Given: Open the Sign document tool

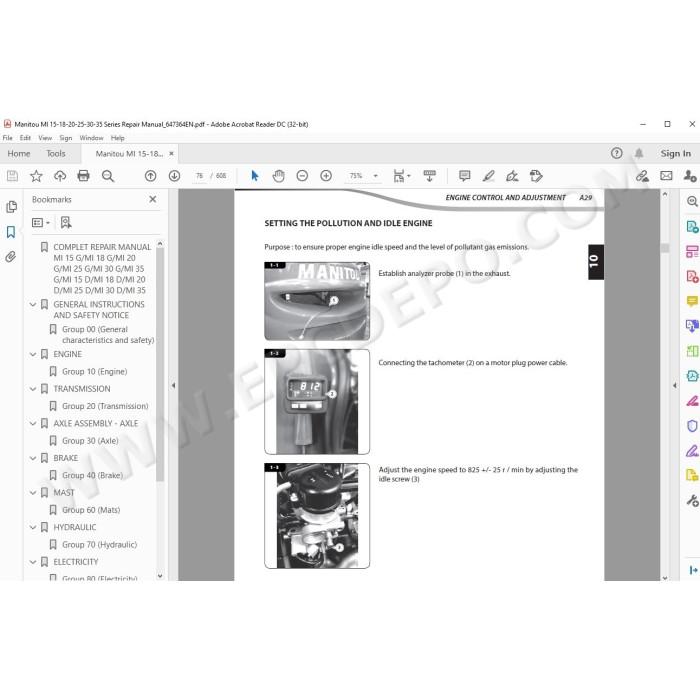Looking at the screenshot, I should (x=512, y=176).
